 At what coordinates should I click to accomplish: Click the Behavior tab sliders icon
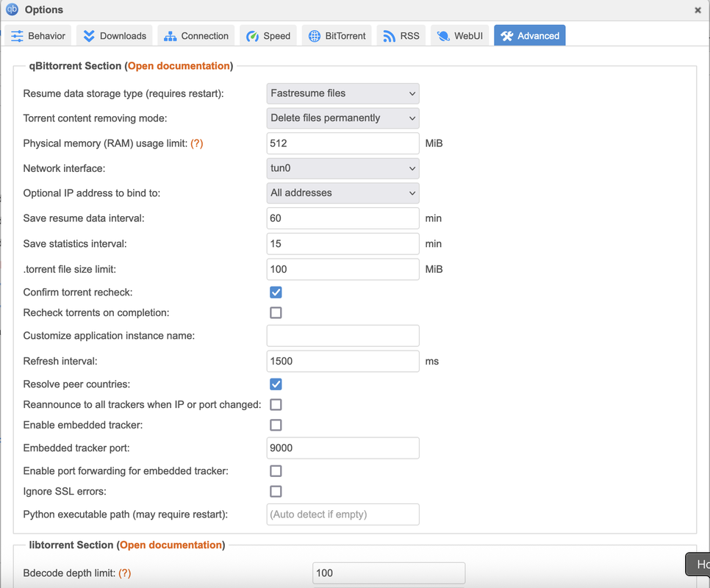[x=17, y=36]
